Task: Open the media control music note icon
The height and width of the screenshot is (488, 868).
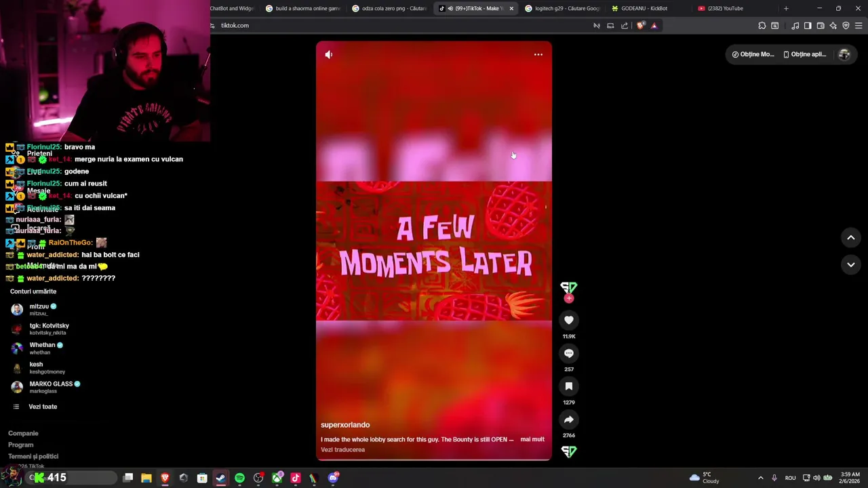Action: tap(795, 26)
